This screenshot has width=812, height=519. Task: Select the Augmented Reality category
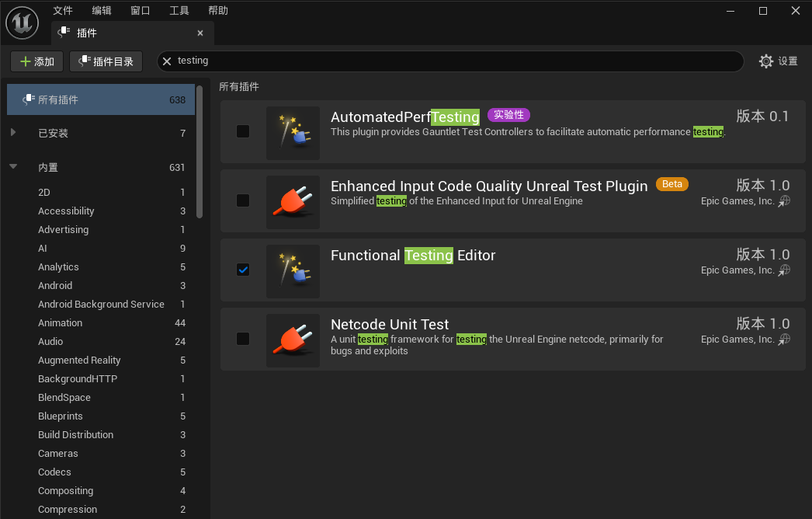pyautogui.click(x=101, y=361)
